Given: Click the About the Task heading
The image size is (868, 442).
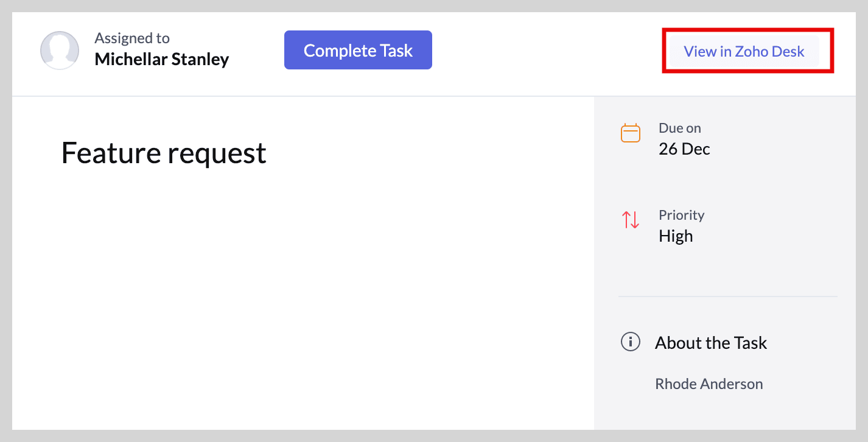Looking at the screenshot, I should (710, 343).
